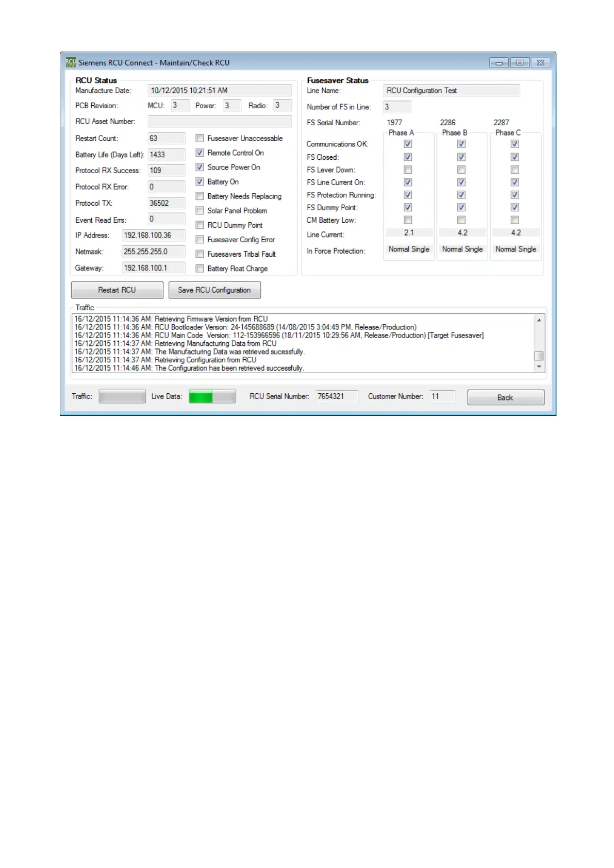Click Number of FS in Line field
This screenshot has width=614, height=868.
pyautogui.click(x=397, y=107)
